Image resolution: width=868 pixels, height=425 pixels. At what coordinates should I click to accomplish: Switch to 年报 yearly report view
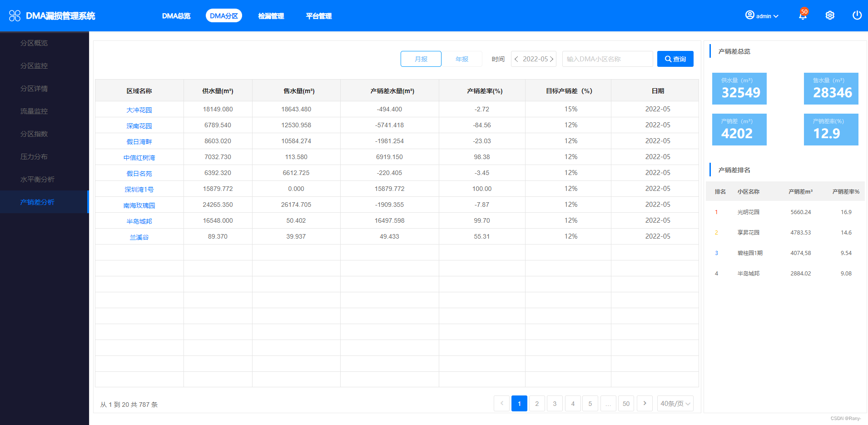(x=461, y=59)
